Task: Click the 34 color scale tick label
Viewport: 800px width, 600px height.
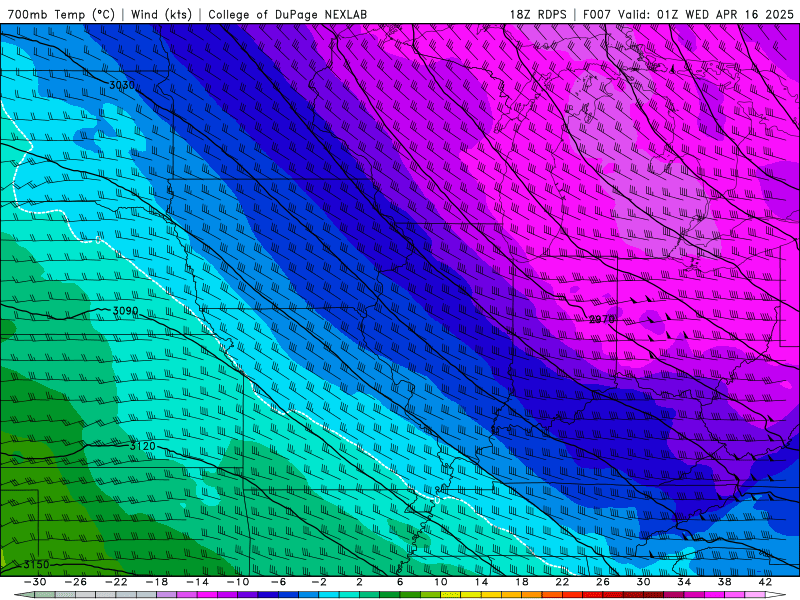Action: click(x=684, y=582)
